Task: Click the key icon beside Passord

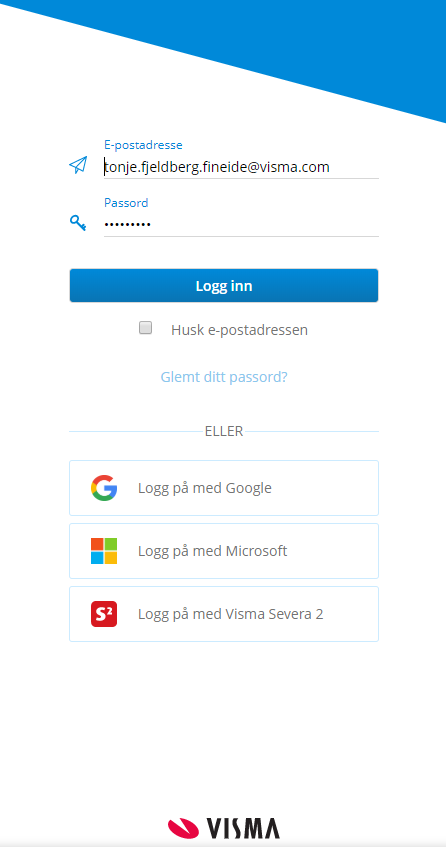Action: pyautogui.click(x=78, y=222)
